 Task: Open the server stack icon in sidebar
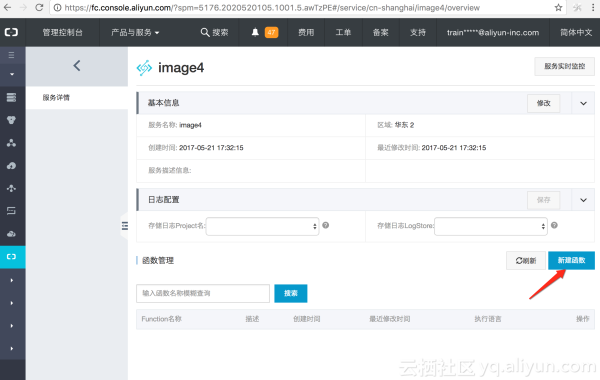[x=11, y=97]
